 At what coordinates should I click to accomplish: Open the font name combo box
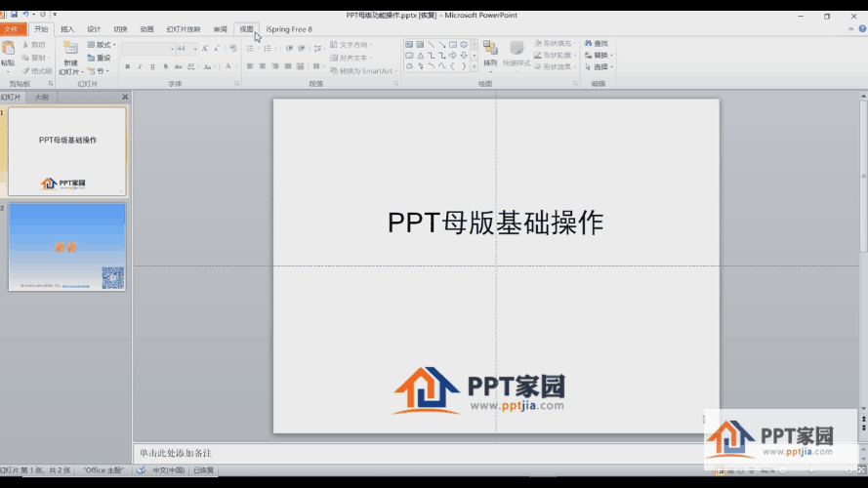pos(147,49)
